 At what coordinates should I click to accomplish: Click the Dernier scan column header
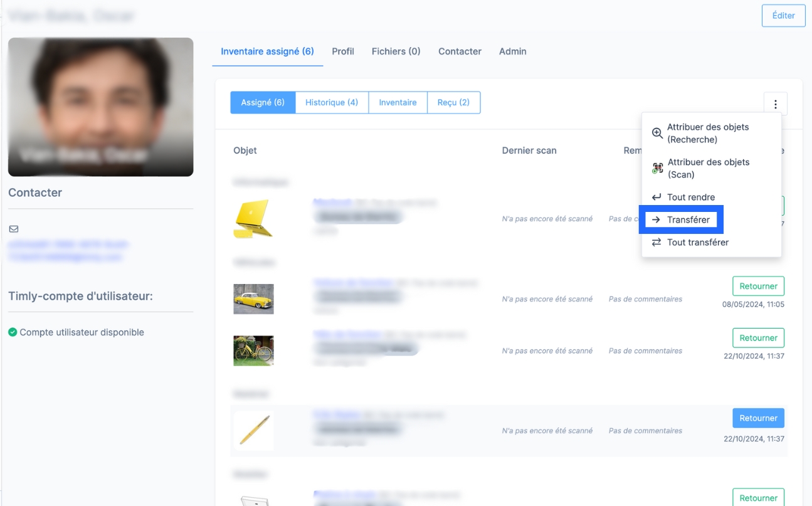[x=529, y=150]
